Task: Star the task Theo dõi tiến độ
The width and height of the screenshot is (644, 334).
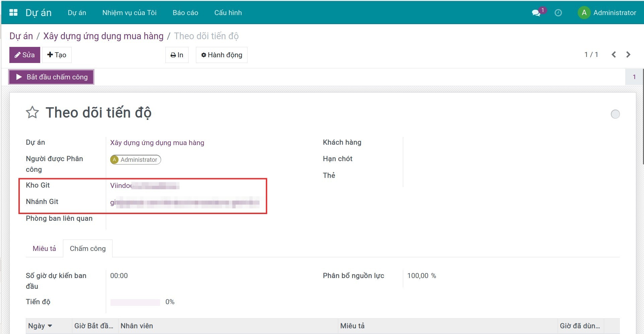Action: (32, 112)
